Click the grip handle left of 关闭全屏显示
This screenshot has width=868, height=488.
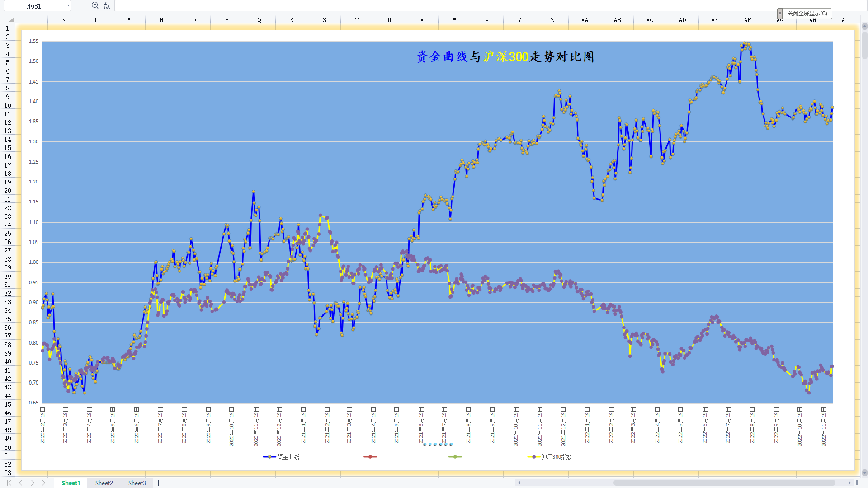[780, 14]
